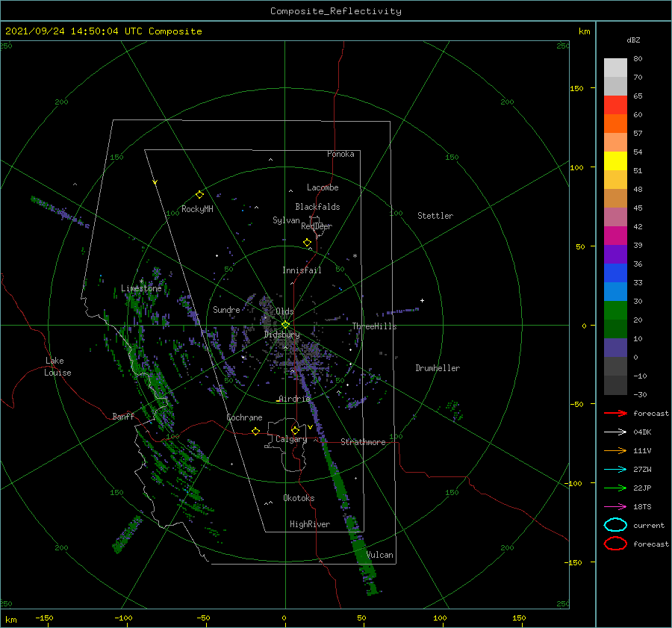
Task: Click the ThreeHills city label
Action: [375, 326]
